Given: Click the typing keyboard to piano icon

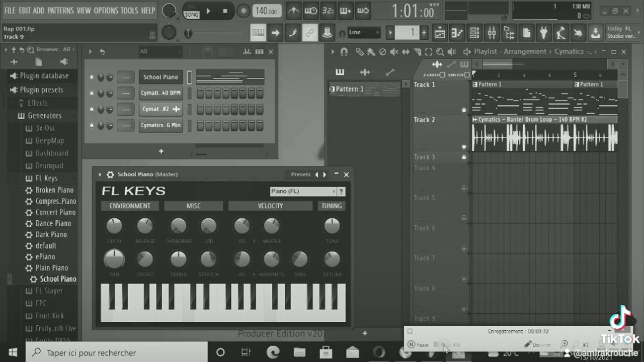Looking at the screenshot, I should coord(258,33).
